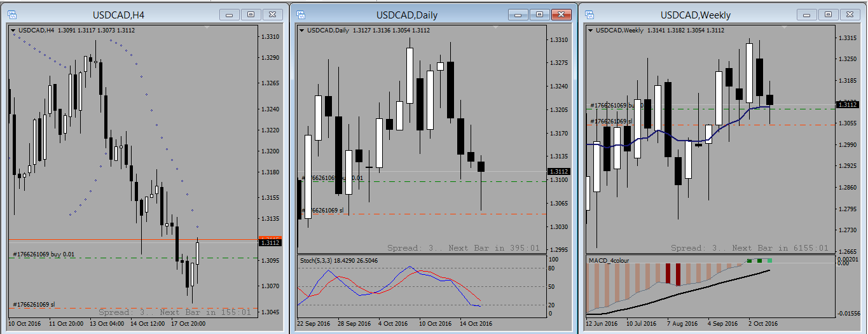Restore the USDCAD,H4 chart window size
This screenshot has height=334, width=868.
(251, 14)
